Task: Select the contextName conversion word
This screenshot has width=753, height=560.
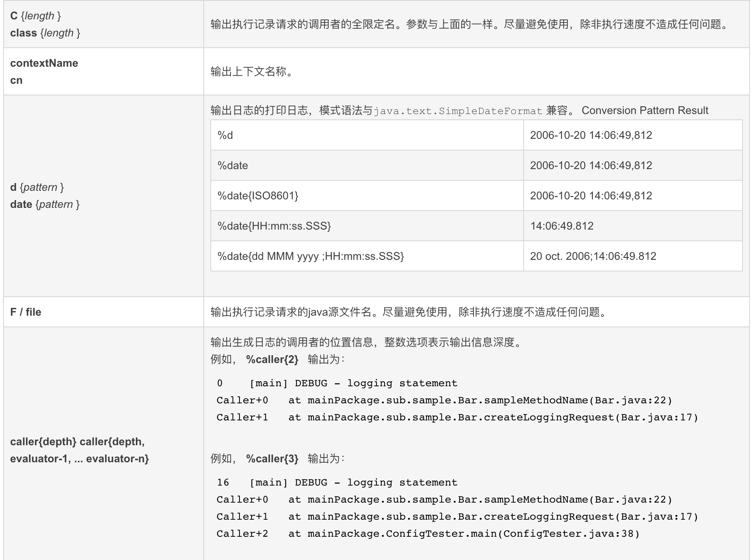Action: (44, 63)
